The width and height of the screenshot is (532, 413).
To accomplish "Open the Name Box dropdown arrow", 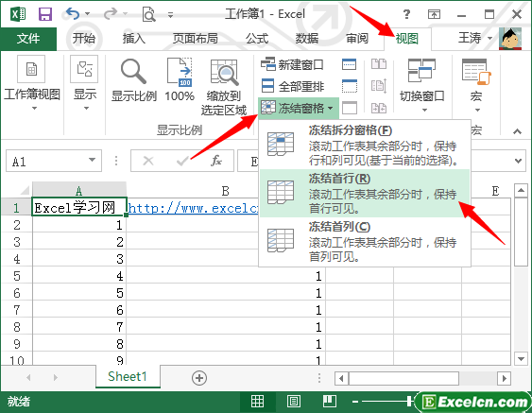I will 92,160.
